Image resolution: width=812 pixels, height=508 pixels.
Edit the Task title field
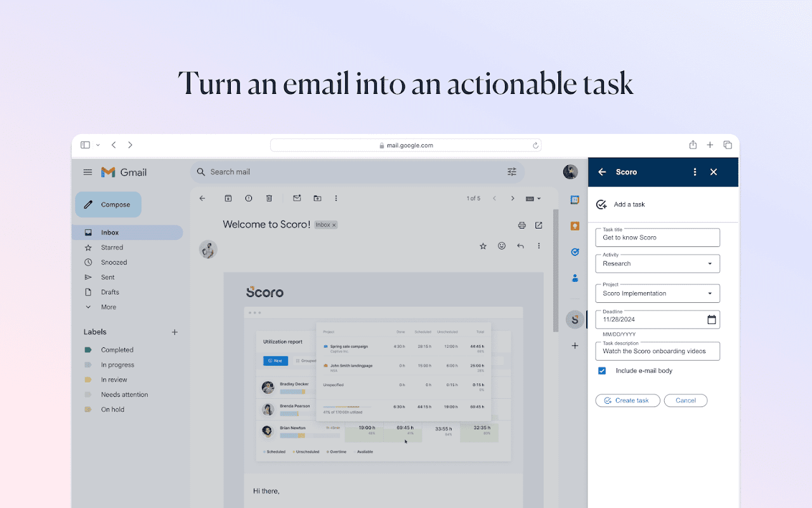click(657, 237)
